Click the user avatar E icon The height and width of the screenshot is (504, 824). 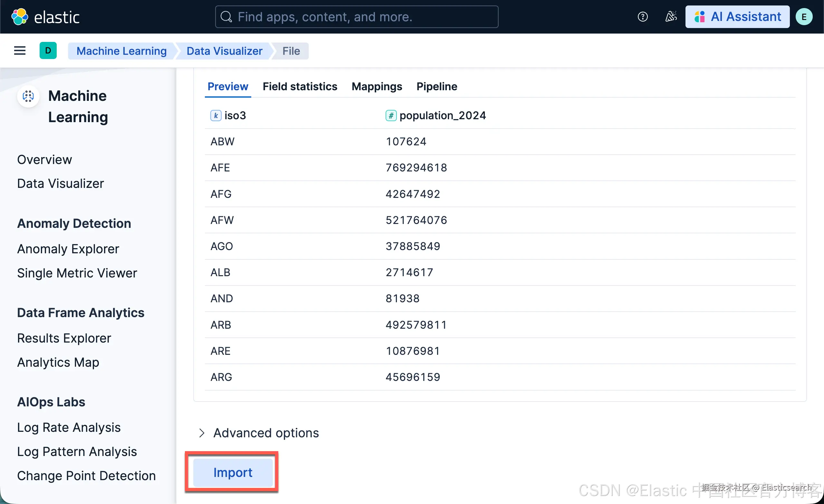click(x=804, y=17)
